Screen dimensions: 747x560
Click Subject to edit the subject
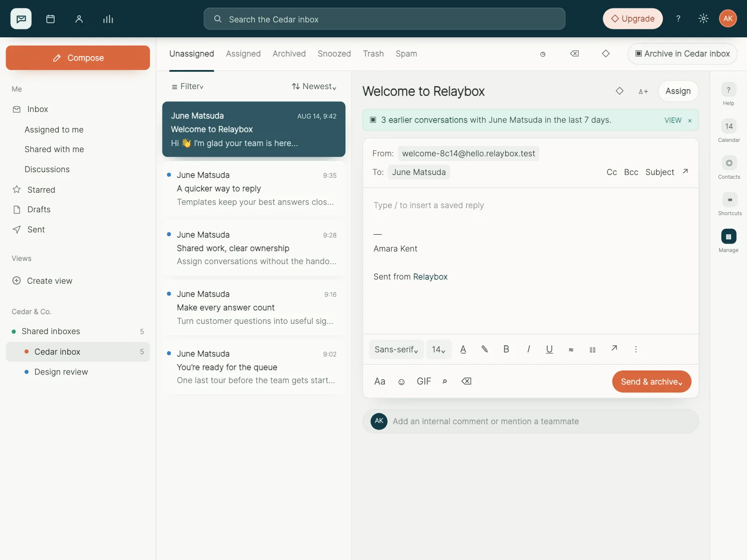coord(660,172)
